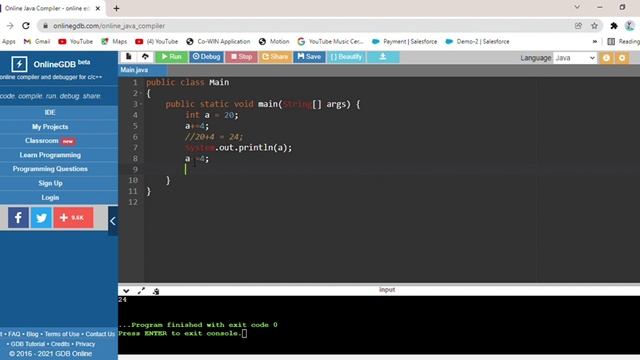This screenshot has width=640, height=360.
Task: Expand the console to full screen
Action: point(141,291)
